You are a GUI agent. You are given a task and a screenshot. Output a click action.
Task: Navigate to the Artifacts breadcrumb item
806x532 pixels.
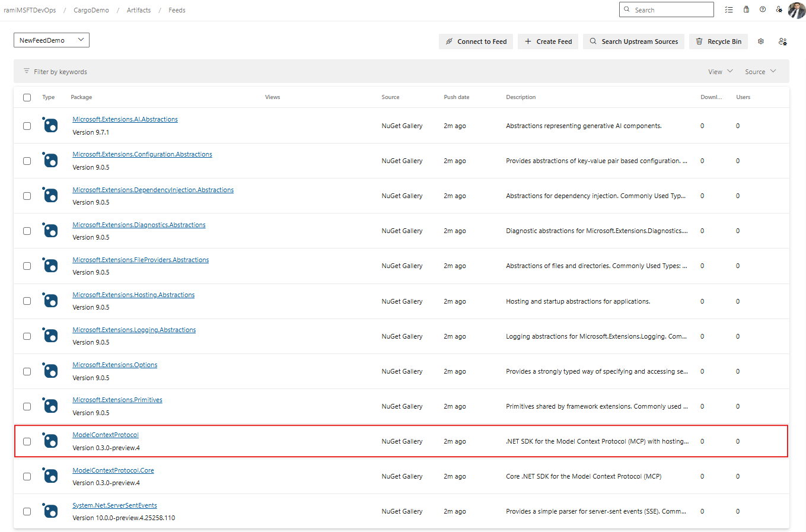click(138, 9)
